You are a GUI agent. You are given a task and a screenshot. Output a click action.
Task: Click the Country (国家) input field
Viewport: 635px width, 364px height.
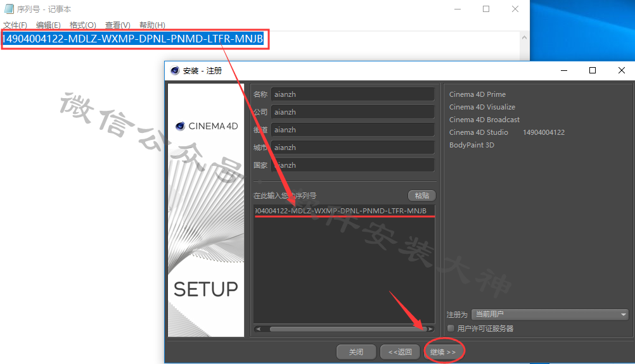click(353, 165)
